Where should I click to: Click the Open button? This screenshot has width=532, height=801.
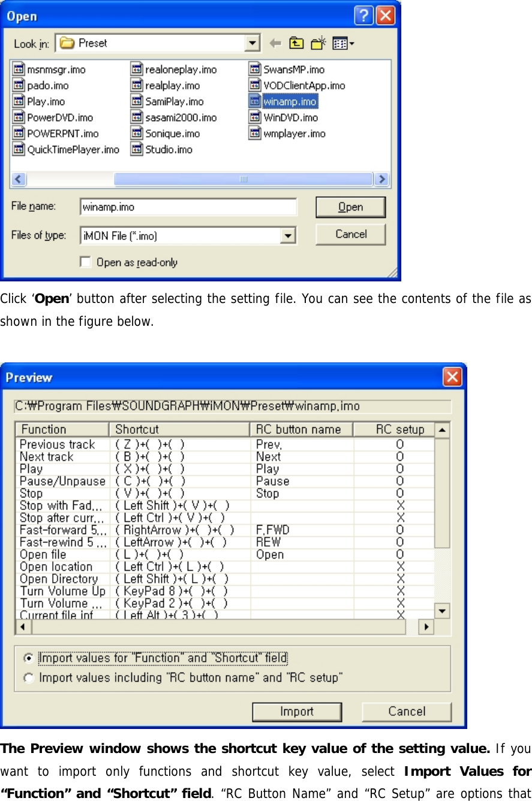click(350, 206)
